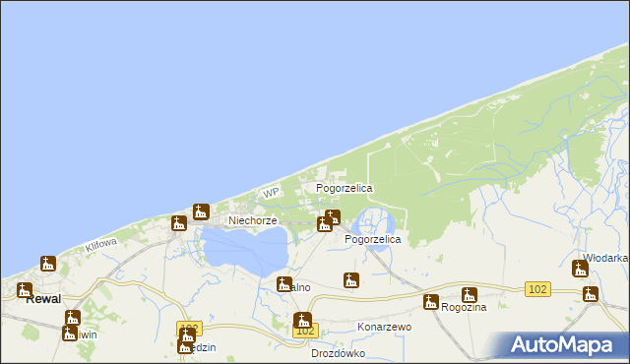The height and width of the screenshot is (364, 630).
Task: Open the church marker below the Klifowa label
Action: 48,264
